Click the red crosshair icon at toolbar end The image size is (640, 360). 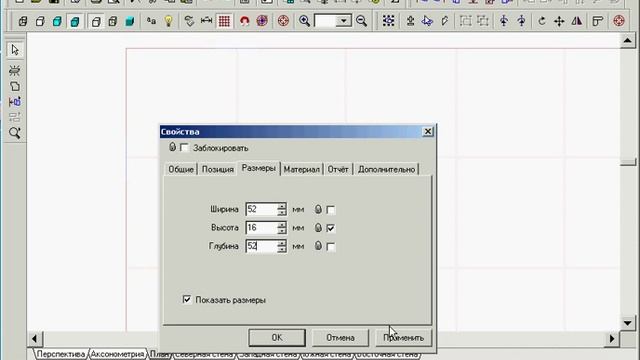[619, 21]
